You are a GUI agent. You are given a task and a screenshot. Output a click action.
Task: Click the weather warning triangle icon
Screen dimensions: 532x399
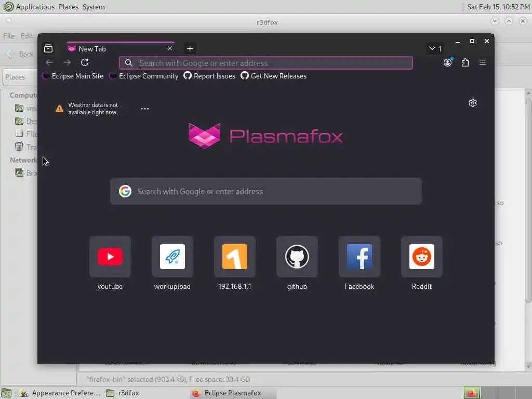[59, 109]
